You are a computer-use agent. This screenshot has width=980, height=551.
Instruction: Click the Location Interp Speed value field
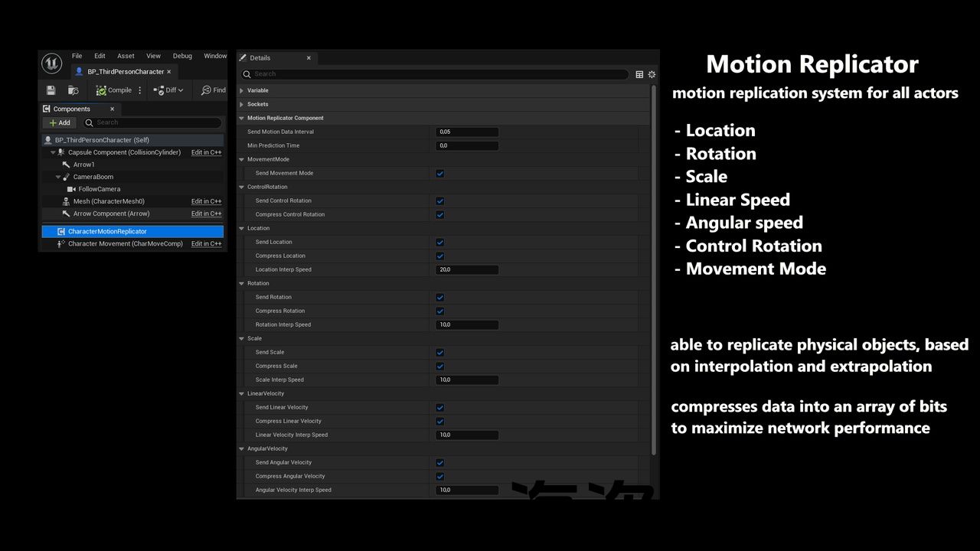tap(467, 270)
